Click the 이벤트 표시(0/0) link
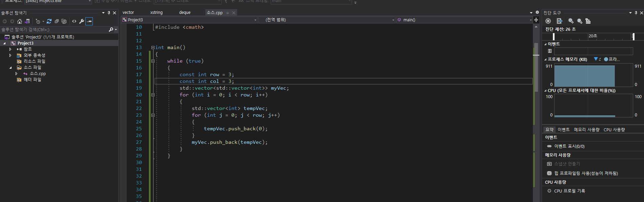The image size is (644, 202). coord(569,147)
